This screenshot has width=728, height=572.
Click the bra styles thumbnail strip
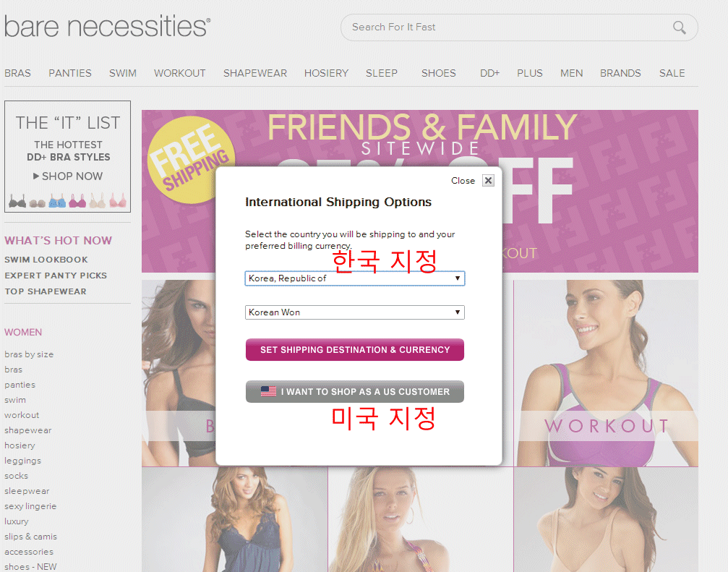click(67, 201)
